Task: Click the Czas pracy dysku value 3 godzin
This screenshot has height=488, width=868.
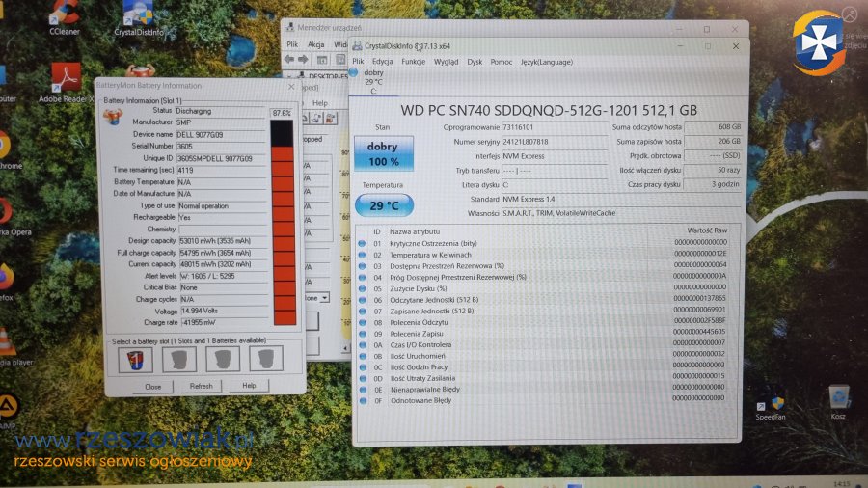Action: pos(713,184)
